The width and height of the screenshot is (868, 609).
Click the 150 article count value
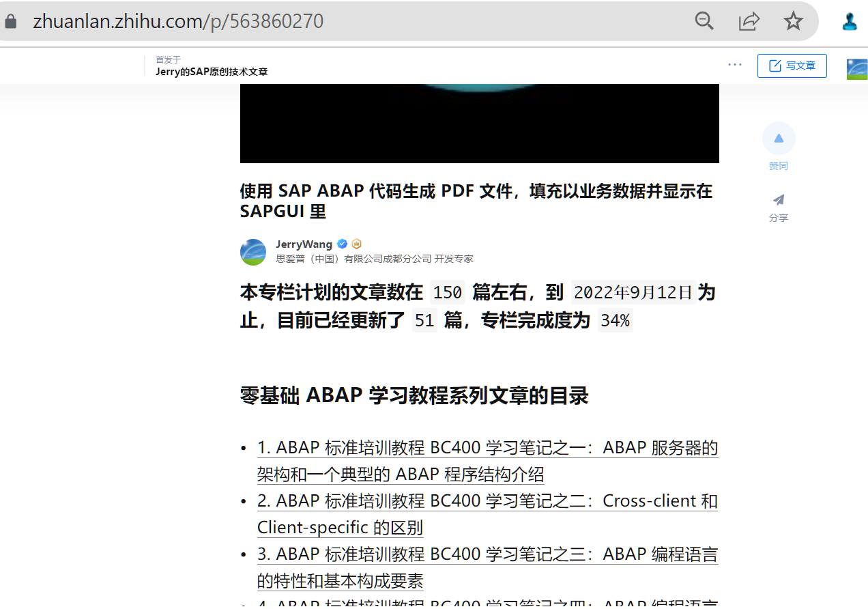(x=448, y=292)
